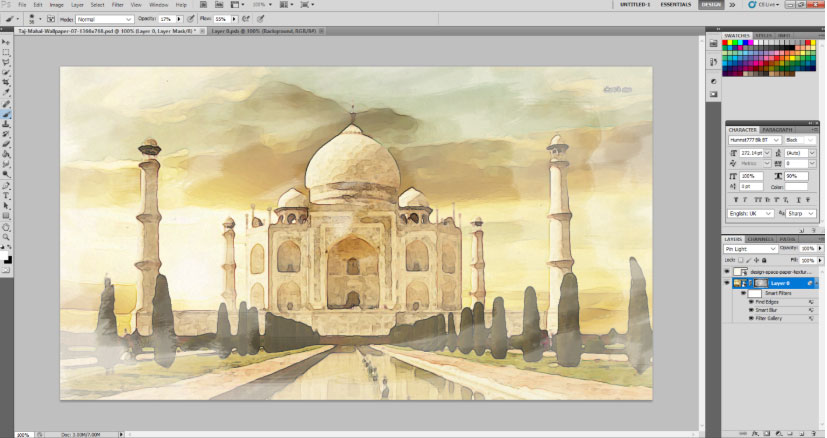Screen dimensions: 827x438
Task: Open the language dropdown English: UK
Action: click(751, 213)
